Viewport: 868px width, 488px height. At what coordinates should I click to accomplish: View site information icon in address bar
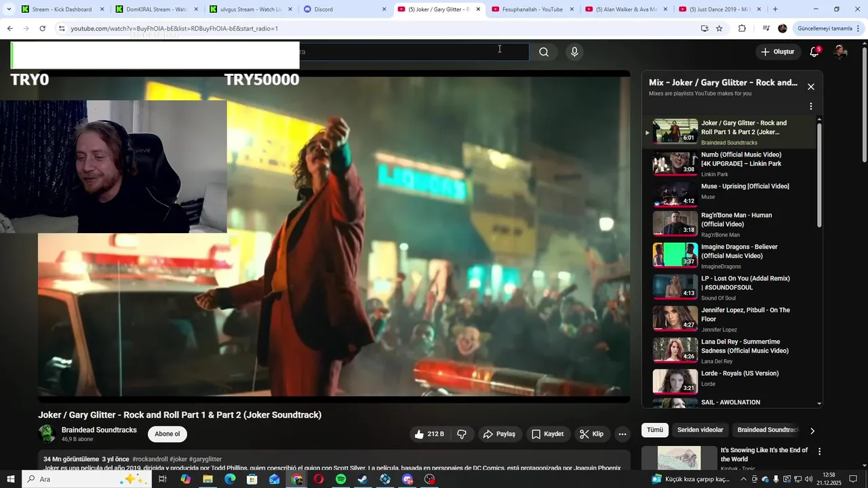coord(61,28)
